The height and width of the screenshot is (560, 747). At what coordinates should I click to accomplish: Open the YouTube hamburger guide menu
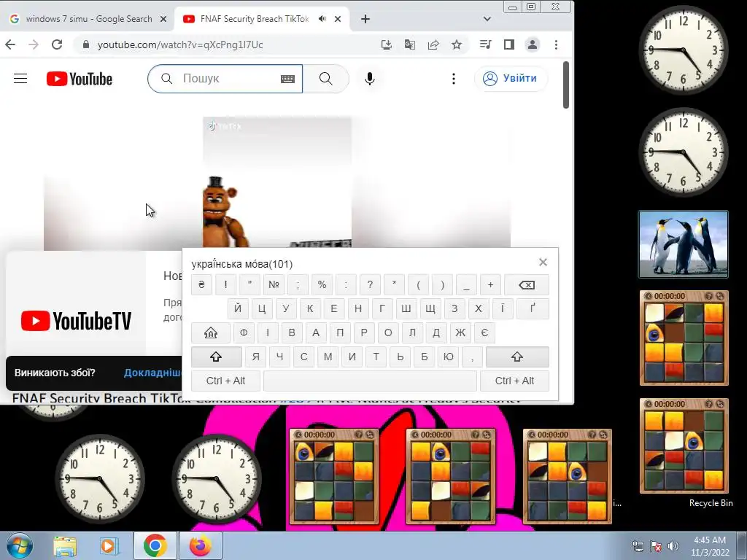pyautogui.click(x=20, y=79)
